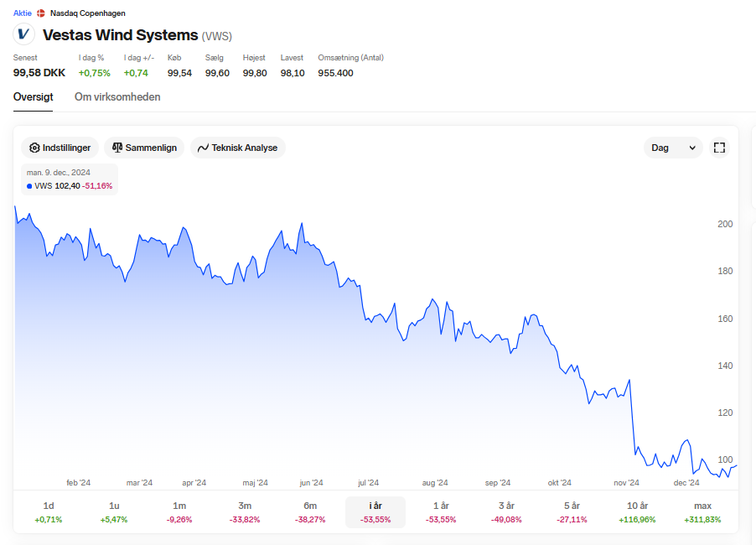This screenshot has height=545, width=756.
Task: Click the Omsætning value 955.400
Action: pyautogui.click(x=335, y=73)
